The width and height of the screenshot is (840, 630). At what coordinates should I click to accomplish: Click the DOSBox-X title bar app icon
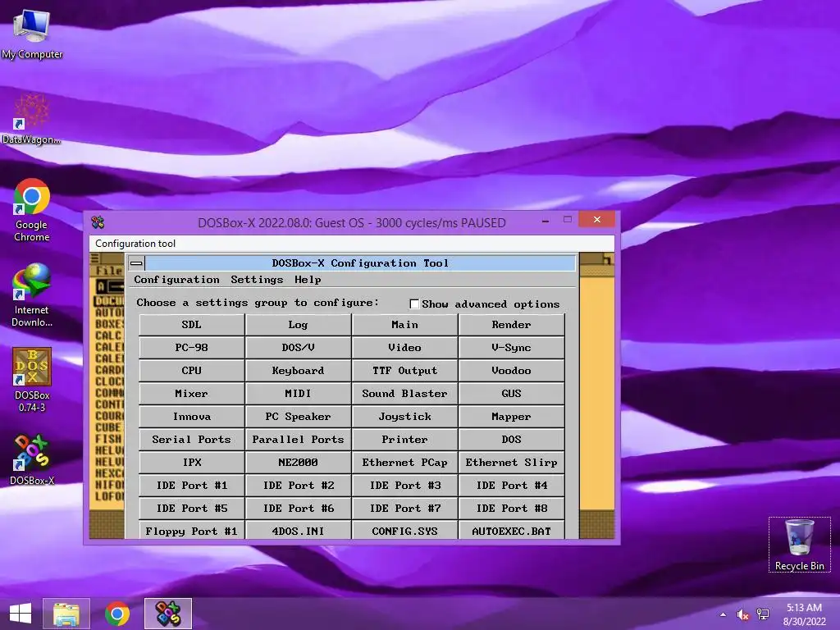98,221
